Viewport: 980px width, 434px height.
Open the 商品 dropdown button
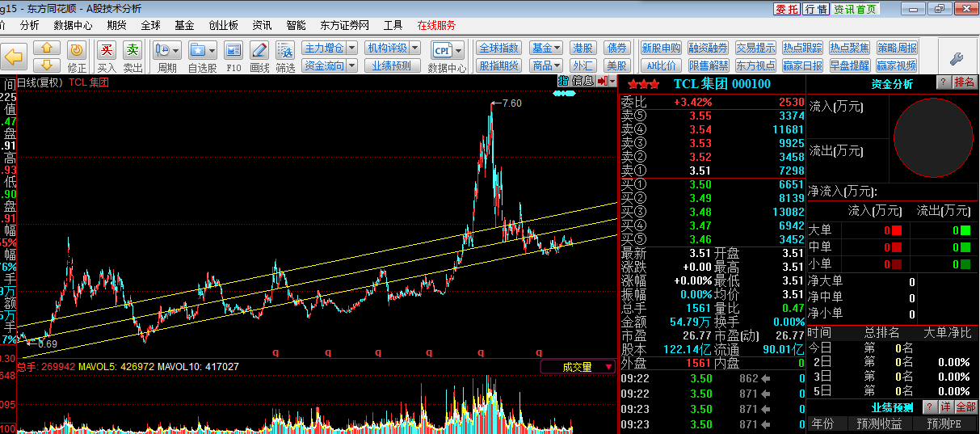click(546, 66)
